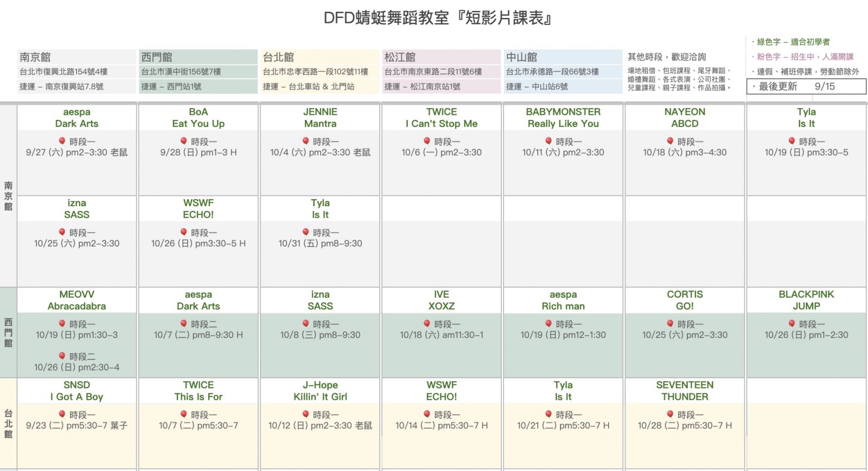This screenshot has width=868, height=471.
Task: Click balloon icon in izna SASS 10/25 cell
Action: 62,232
